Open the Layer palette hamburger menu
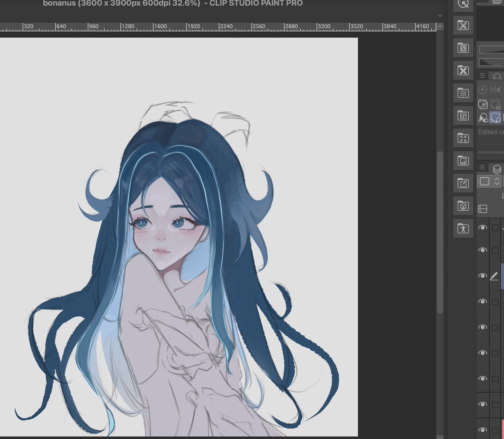The width and height of the screenshot is (504, 439). click(x=482, y=167)
